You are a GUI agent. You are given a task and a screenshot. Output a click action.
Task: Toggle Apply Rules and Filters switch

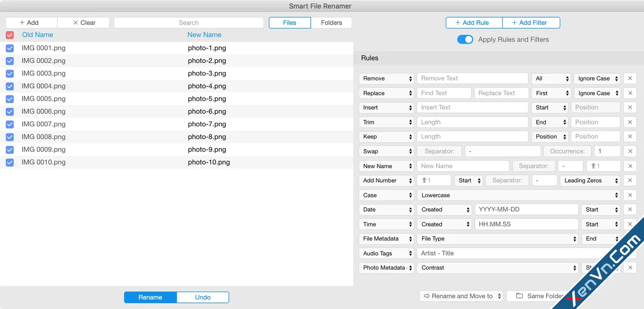click(465, 39)
